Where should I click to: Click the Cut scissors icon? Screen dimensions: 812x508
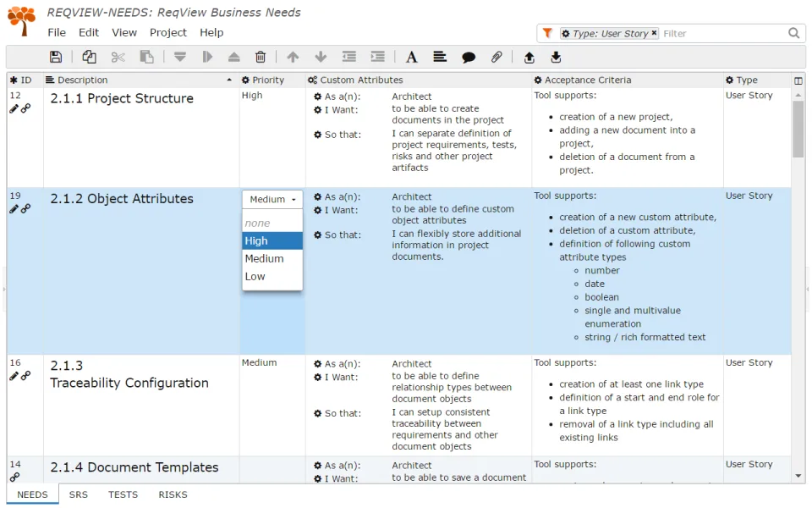[118, 57]
